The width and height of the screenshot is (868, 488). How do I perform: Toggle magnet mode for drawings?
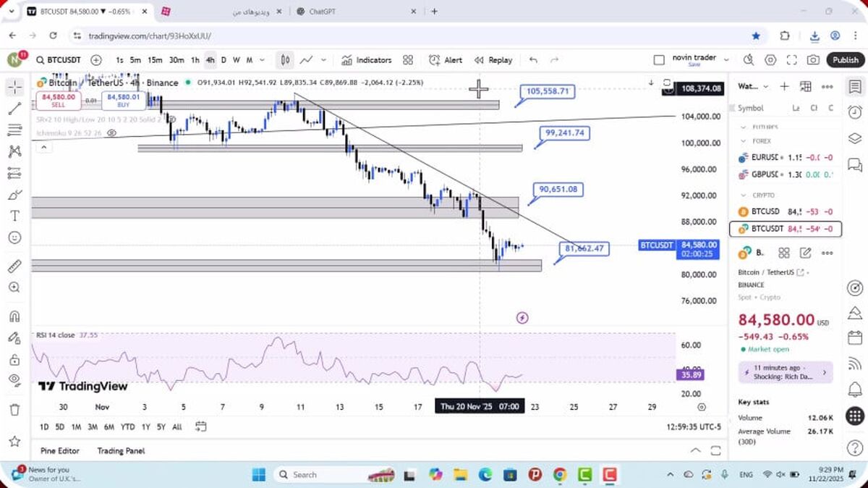[14, 316]
